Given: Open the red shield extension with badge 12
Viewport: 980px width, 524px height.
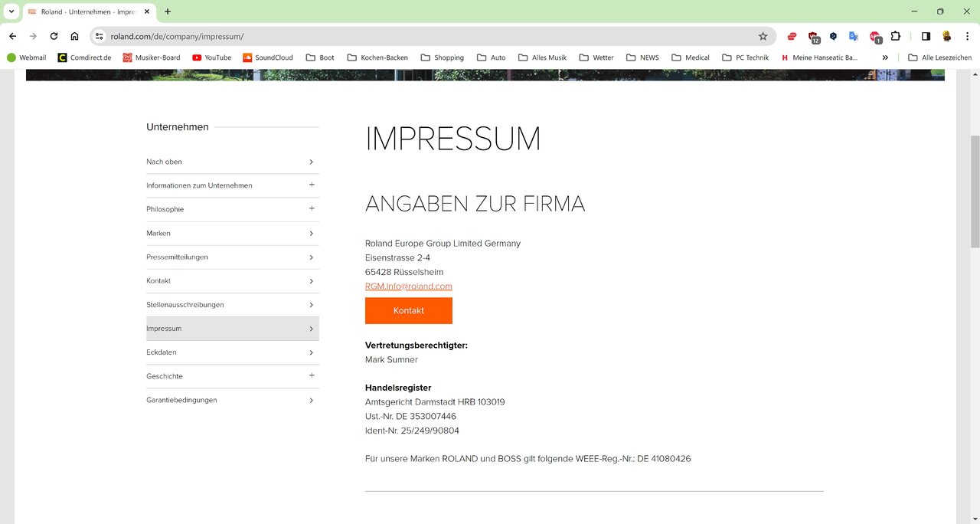Looking at the screenshot, I should click(814, 36).
